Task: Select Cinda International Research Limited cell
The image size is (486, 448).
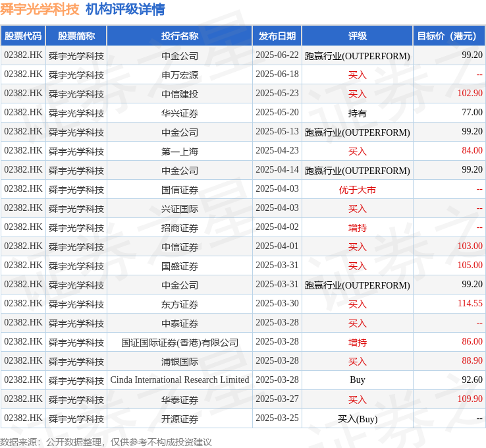Action: (x=180, y=380)
